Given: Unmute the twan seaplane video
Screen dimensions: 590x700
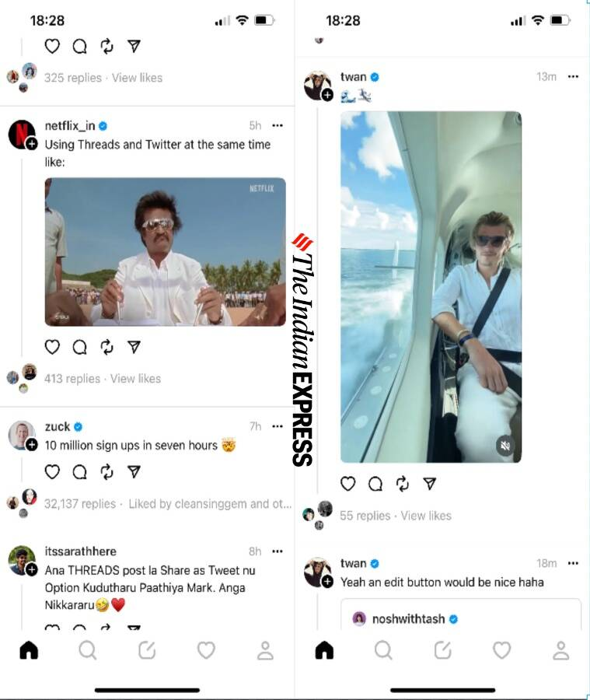Looking at the screenshot, I should point(505,445).
